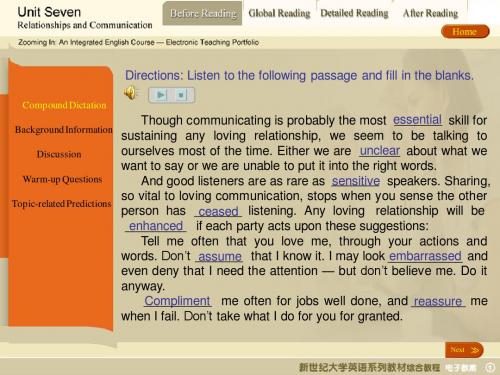Click the blank answer 'reassure'
Viewport: 500px width, 375px height.
pyautogui.click(x=438, y=301)
